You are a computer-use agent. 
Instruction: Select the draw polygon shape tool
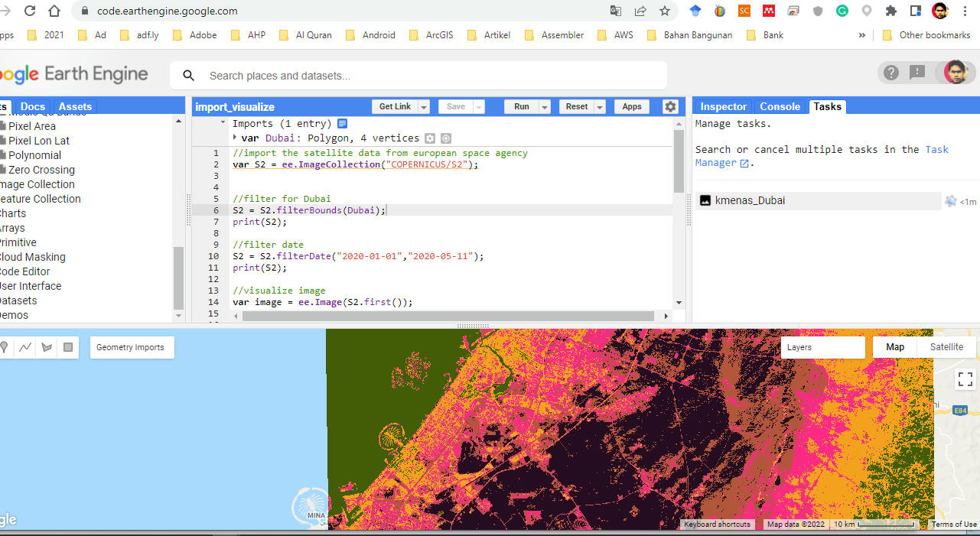[x=47, y=347]
